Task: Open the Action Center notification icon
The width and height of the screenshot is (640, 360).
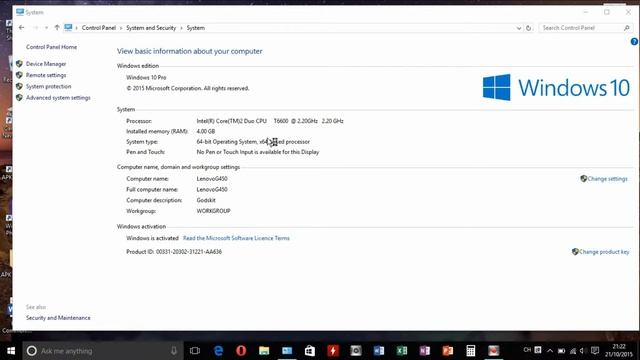Action: (x=595, y=351)
